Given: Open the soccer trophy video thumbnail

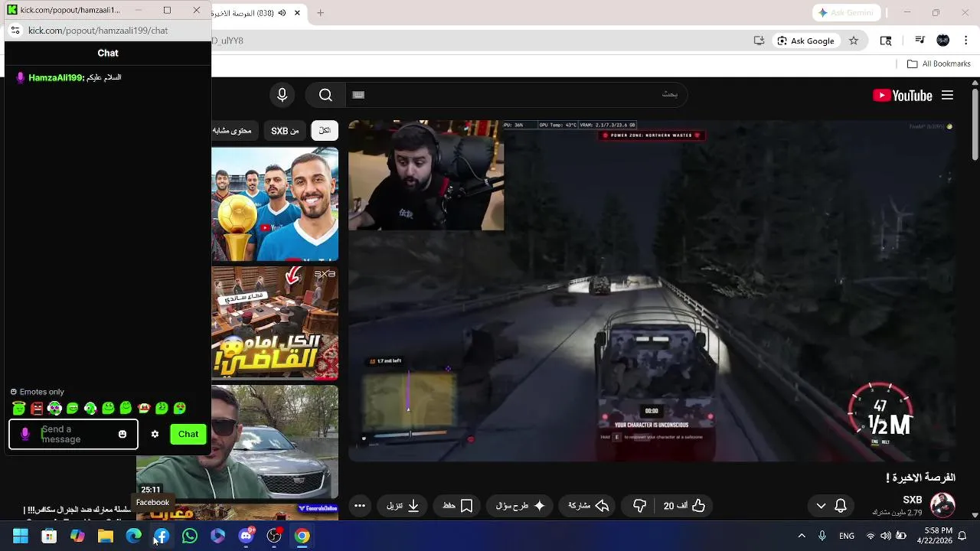Looking at the screenshot, I should tap(275, 204).
